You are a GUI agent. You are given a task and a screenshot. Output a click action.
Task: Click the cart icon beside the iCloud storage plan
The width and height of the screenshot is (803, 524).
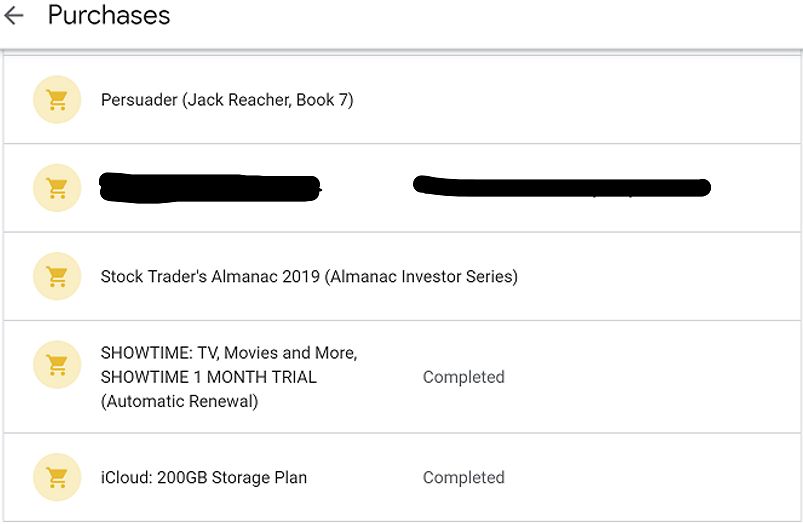pos(57,477)
